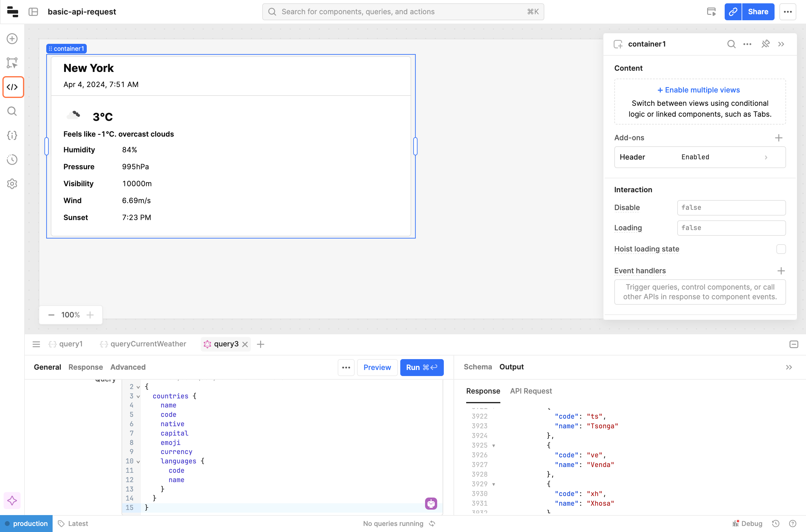Unpin the container1 inspector panel
806x532 pixels.
tap(765, 44)
